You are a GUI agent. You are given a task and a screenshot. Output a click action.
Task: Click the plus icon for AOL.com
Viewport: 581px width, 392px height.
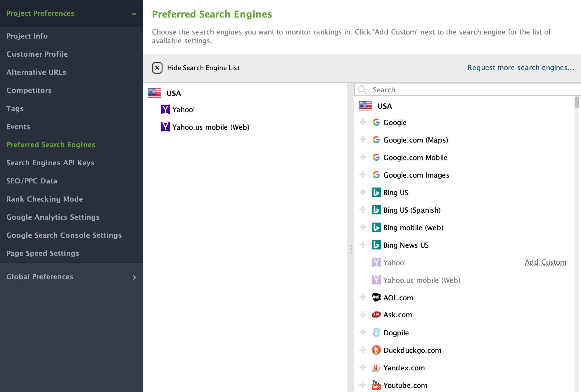tap(363, 297)
